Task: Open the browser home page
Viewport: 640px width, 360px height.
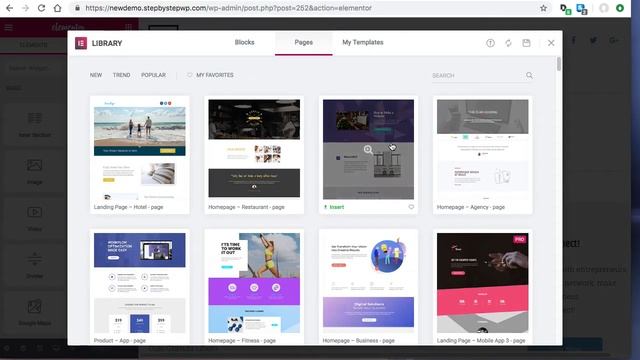Action: [x=58, y=8]
